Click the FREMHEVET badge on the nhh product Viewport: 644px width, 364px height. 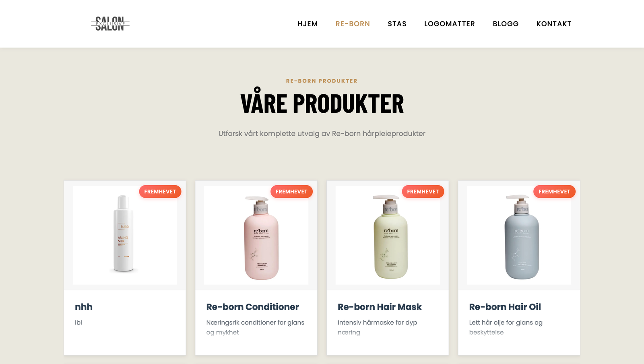(x=160, y=192)
